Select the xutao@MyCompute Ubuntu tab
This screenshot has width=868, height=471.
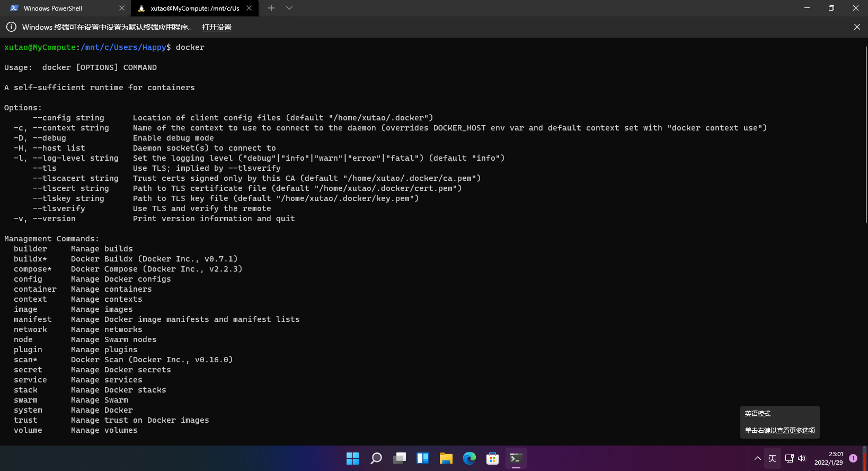(194, 8)
